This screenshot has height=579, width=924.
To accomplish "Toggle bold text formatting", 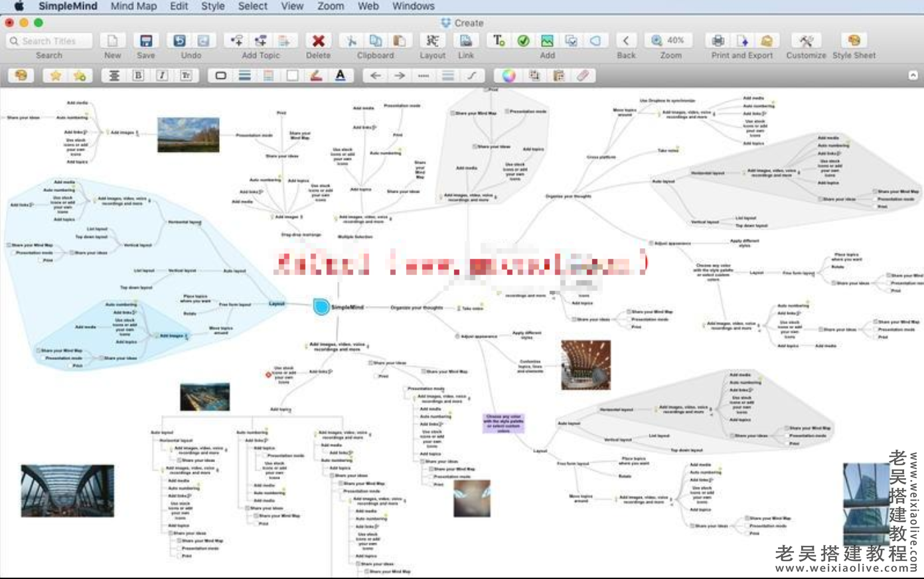I will pos(138,76).
